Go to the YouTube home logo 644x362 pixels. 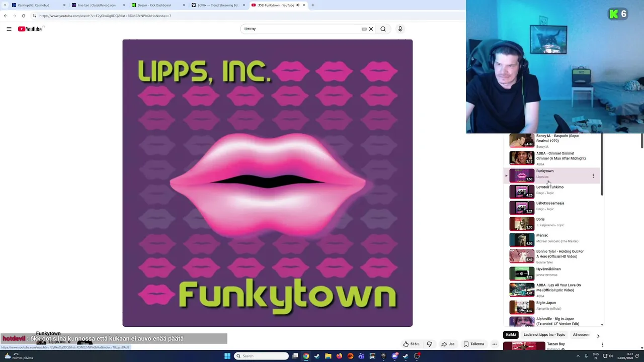30,29
